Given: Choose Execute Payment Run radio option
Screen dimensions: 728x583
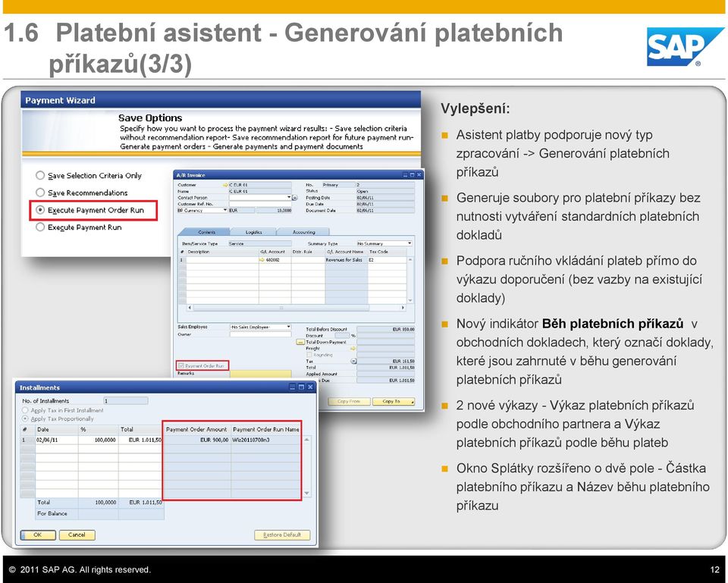Looking at the screenshot, I should coord(40,227).
